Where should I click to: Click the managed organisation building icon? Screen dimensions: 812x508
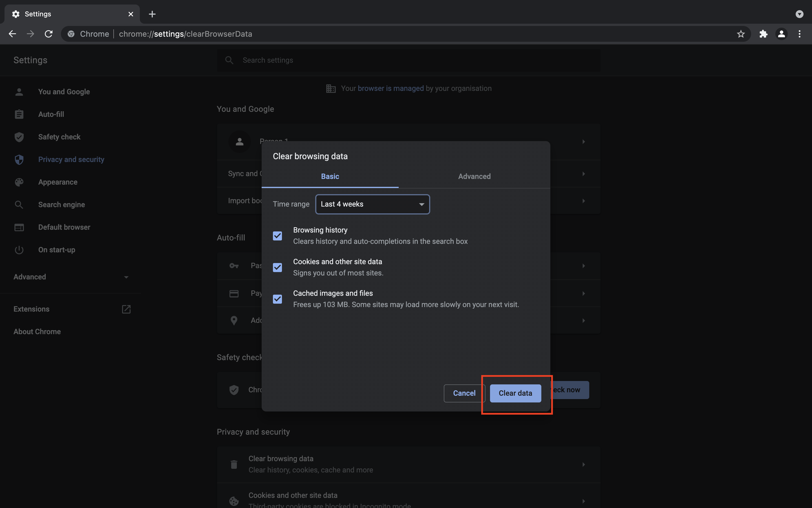pos(331,88)
